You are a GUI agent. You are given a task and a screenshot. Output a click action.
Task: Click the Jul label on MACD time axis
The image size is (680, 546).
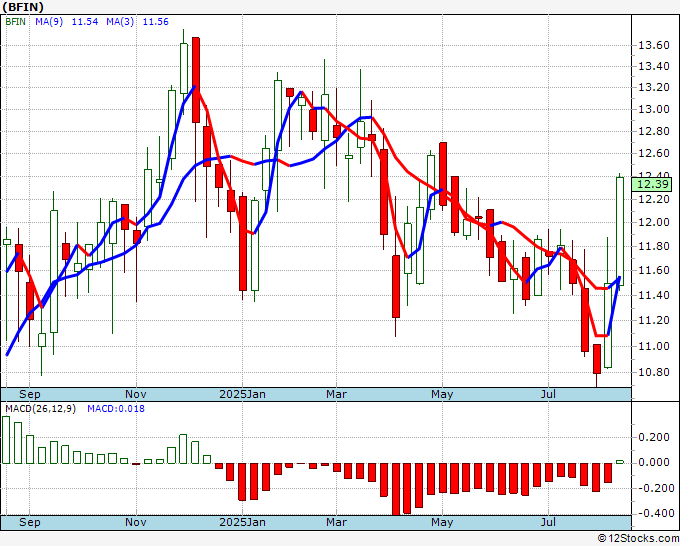549,522
